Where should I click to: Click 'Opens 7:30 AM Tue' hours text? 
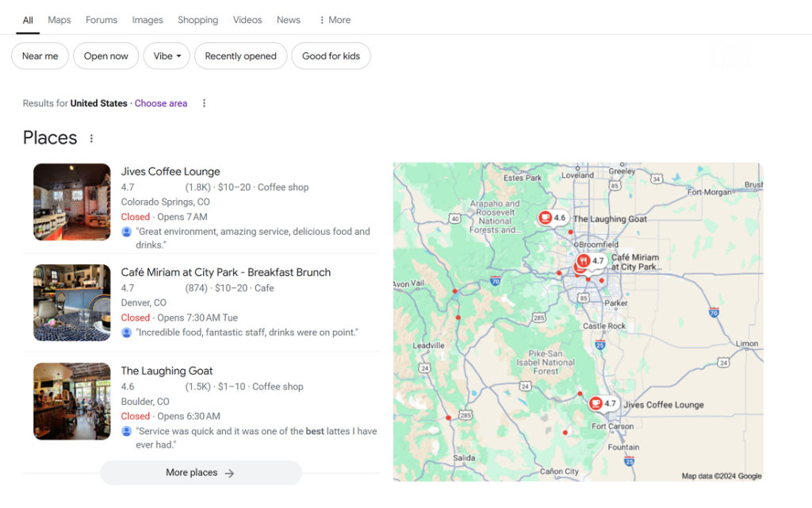coord(197,317)
